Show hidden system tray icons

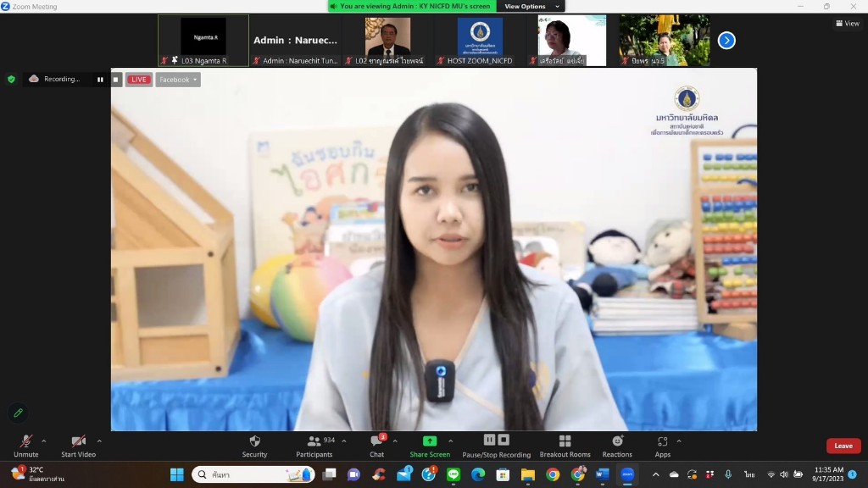655,474
